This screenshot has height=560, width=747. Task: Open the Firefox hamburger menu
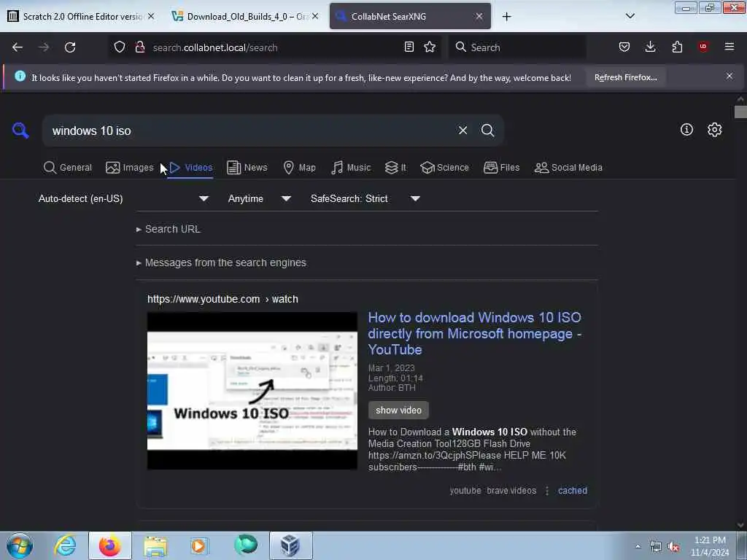729,47
